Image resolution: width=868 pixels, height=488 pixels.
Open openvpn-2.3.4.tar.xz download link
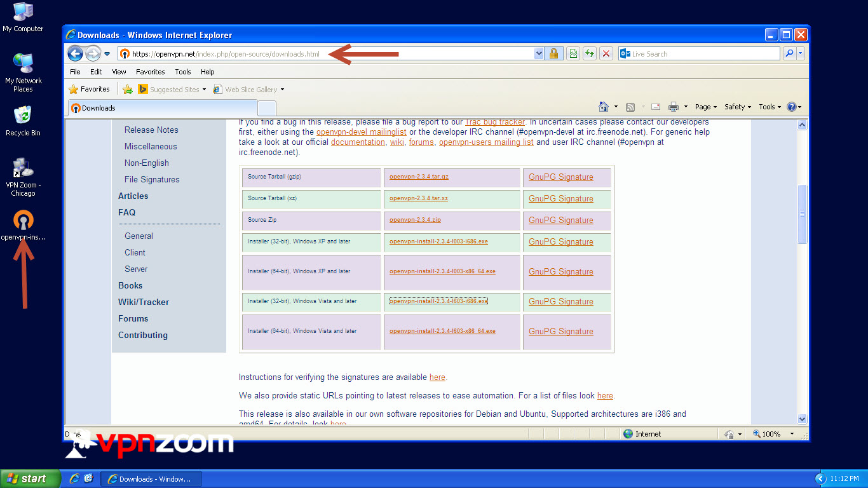coord(419,198)
